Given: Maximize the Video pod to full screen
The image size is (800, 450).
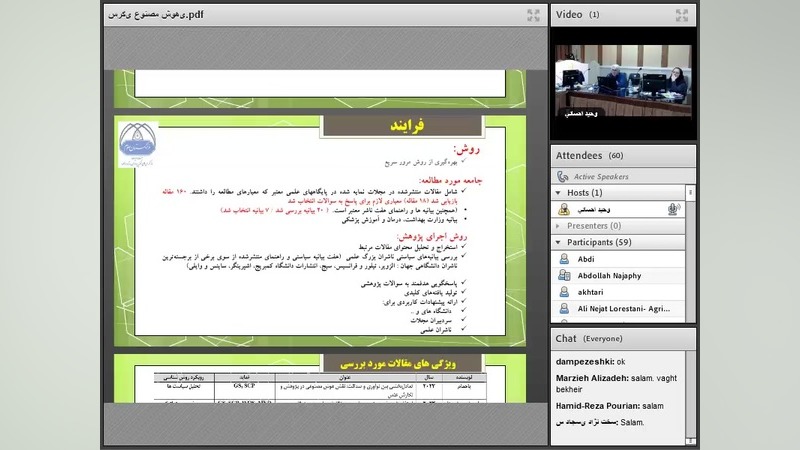Looking at the screenshot, I should 682,15.
